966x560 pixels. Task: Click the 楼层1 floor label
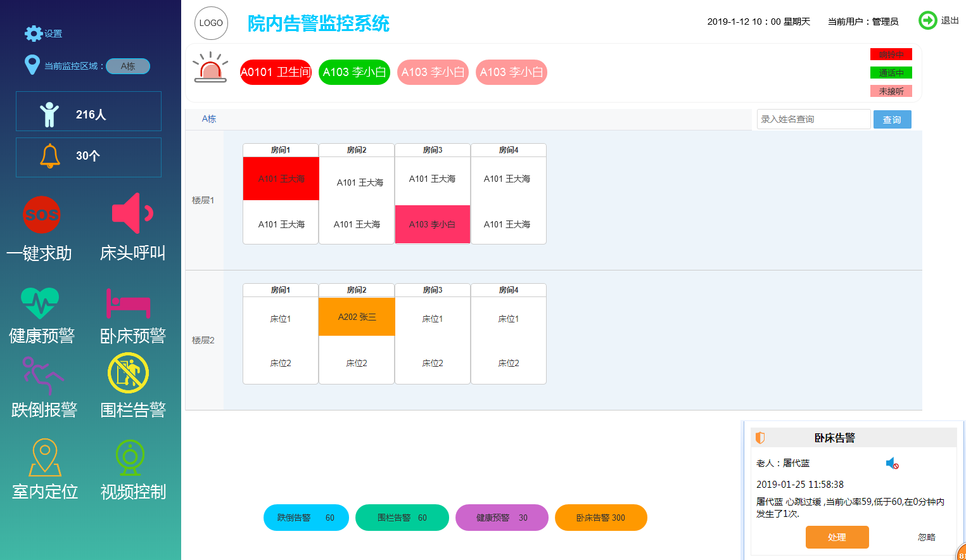coord(203,200)
